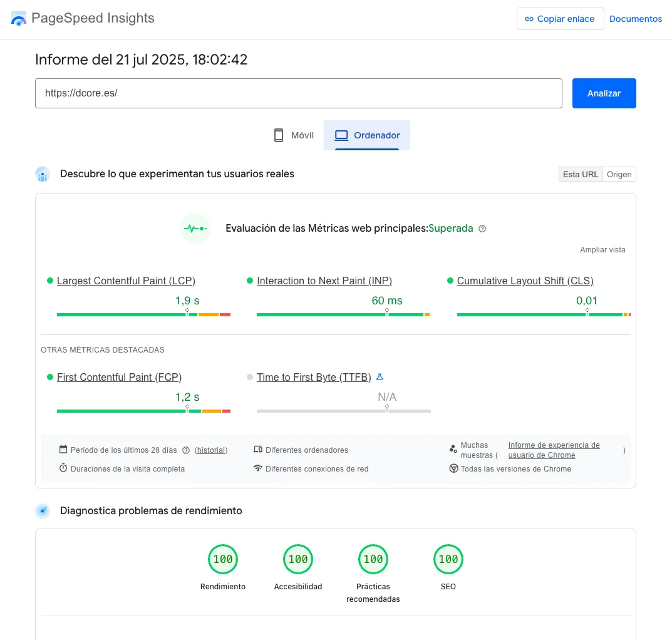
Task: Select the Esta URL toggle option
Action: point(580,174)
